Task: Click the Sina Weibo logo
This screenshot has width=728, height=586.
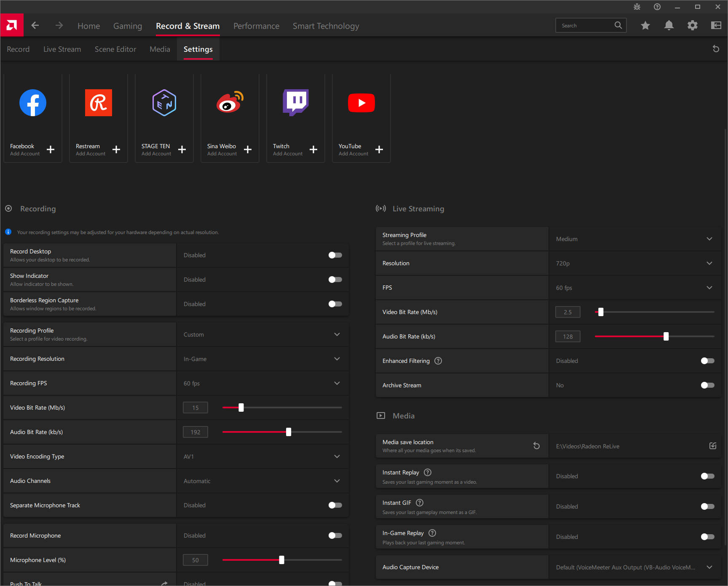Action: tap(230, 102)
